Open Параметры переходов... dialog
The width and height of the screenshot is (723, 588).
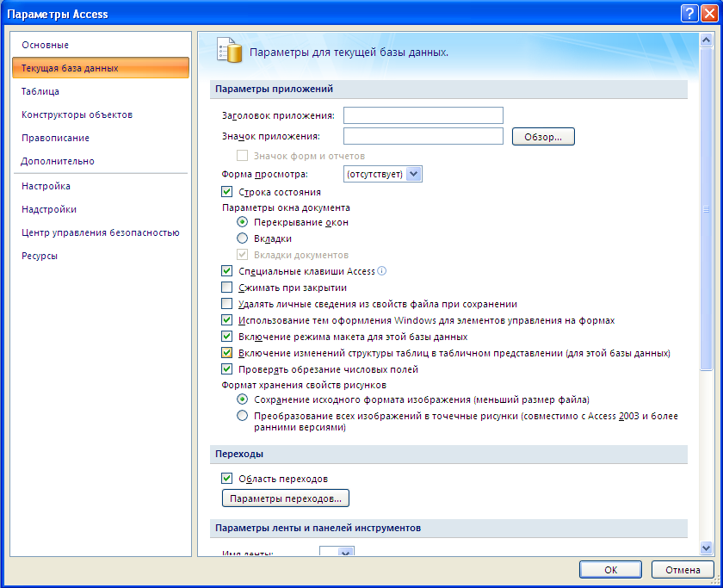[286, 498]
